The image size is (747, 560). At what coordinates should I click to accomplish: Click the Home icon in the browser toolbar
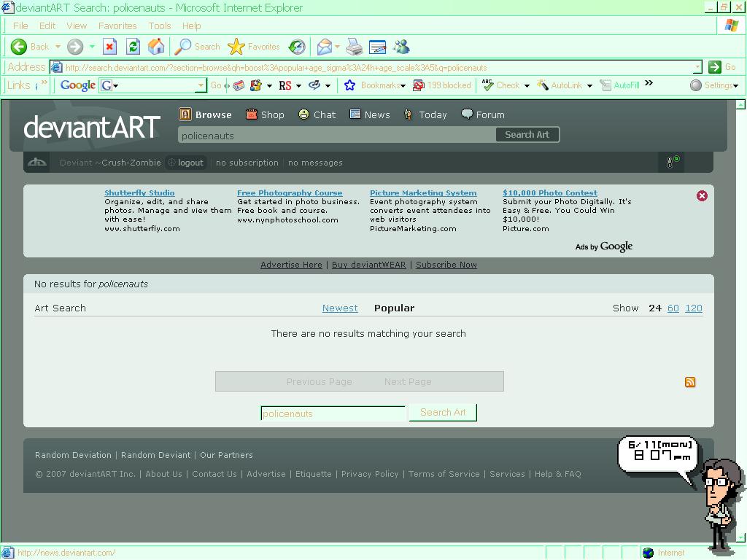[156, 47]
